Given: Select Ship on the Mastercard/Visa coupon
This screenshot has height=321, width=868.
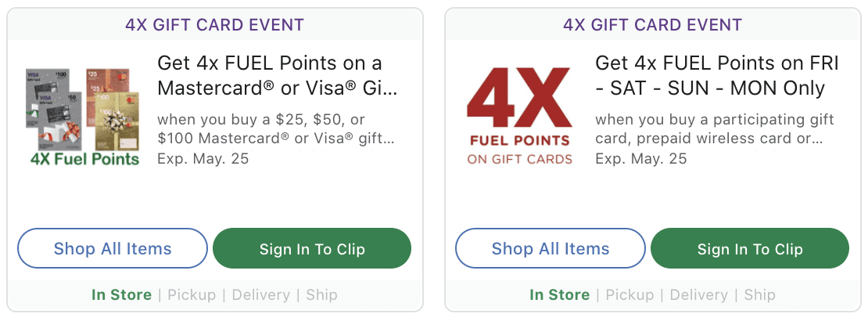Looking at the screenshot, I should 321,295.
